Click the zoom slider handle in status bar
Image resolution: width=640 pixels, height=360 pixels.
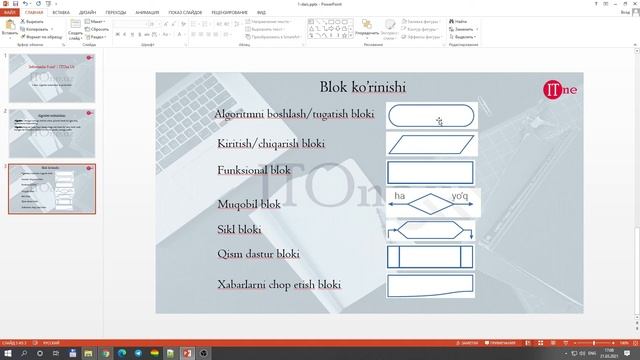[594, 343]
